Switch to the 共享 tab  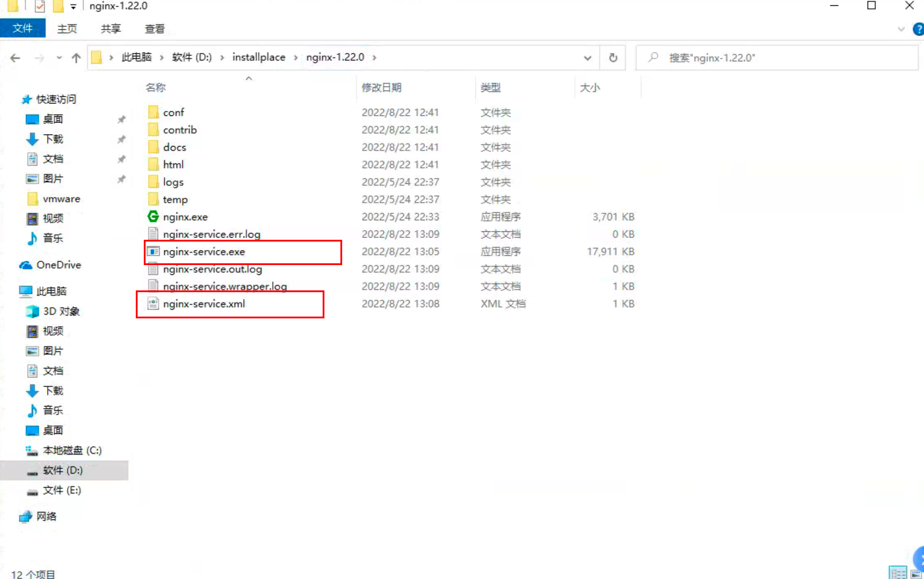[111, 28]
